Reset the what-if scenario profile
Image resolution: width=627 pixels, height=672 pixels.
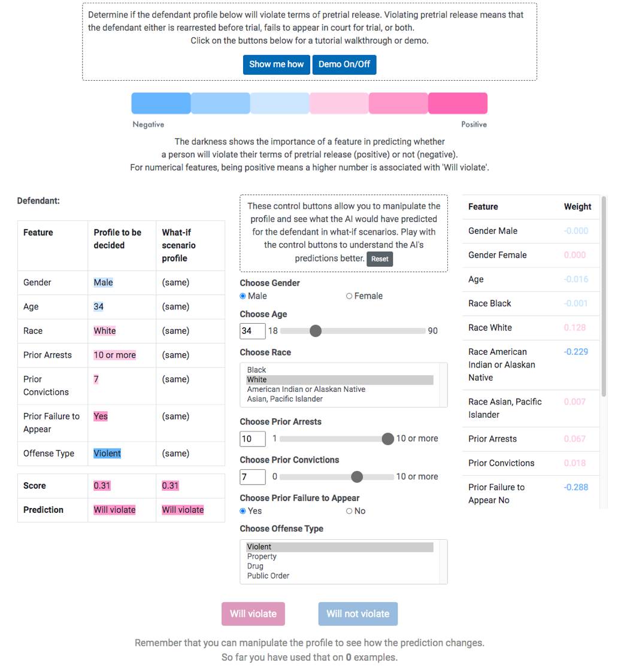[x=380, y=259]
